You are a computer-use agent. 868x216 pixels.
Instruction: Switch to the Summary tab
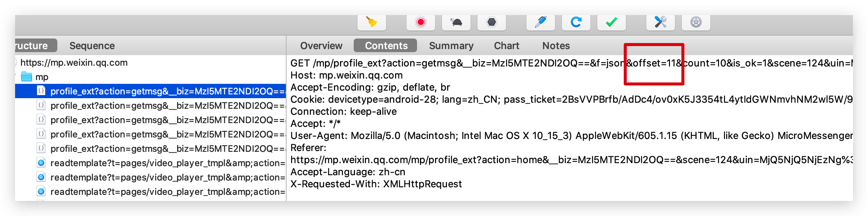click(451, 46)
